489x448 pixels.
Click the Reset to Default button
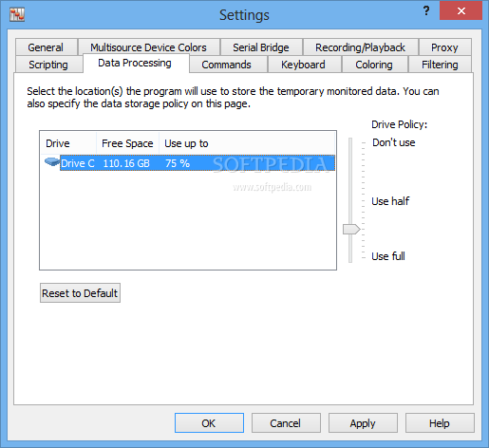click(80, 293)
